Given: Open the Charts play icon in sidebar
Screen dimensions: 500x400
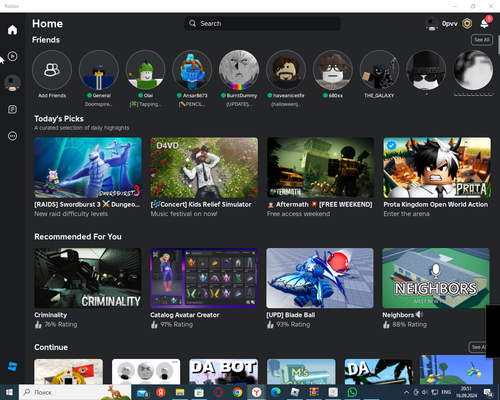Looking at the screenshot, I should point(12,56).
